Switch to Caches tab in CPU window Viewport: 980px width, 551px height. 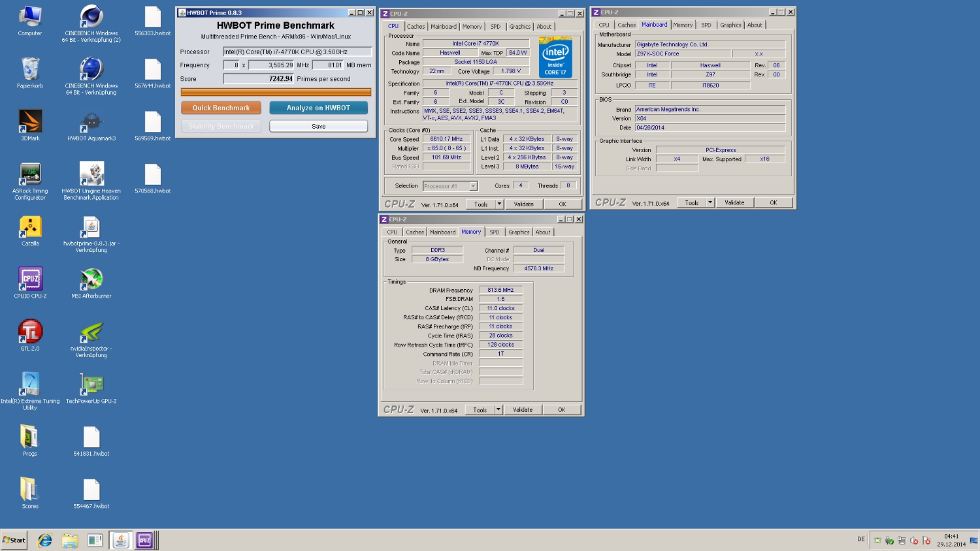point(416,27)
